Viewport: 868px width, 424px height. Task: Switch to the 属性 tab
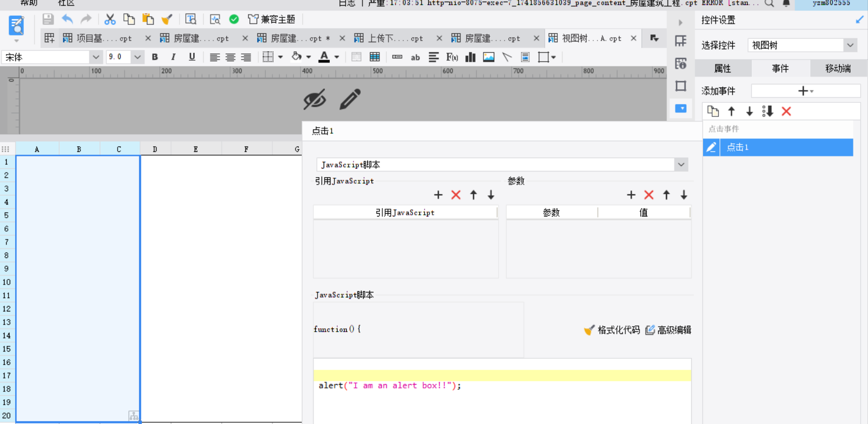[723, 69]
